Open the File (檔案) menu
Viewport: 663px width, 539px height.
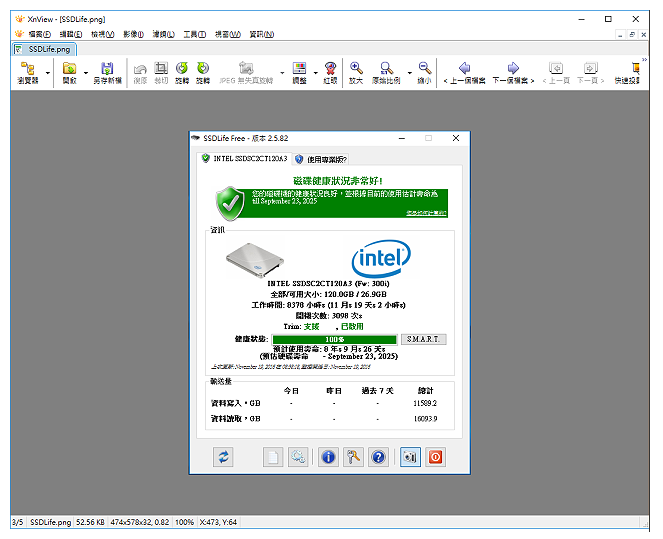40,34
